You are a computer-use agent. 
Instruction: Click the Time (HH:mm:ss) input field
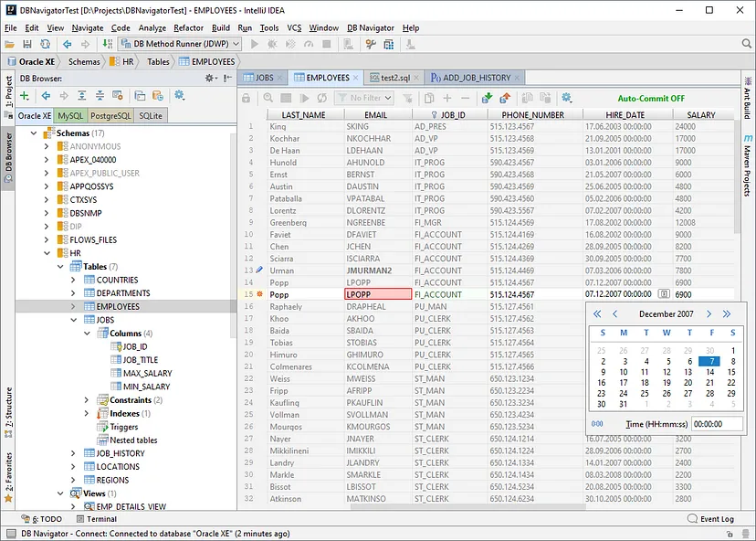pos(717,424)
